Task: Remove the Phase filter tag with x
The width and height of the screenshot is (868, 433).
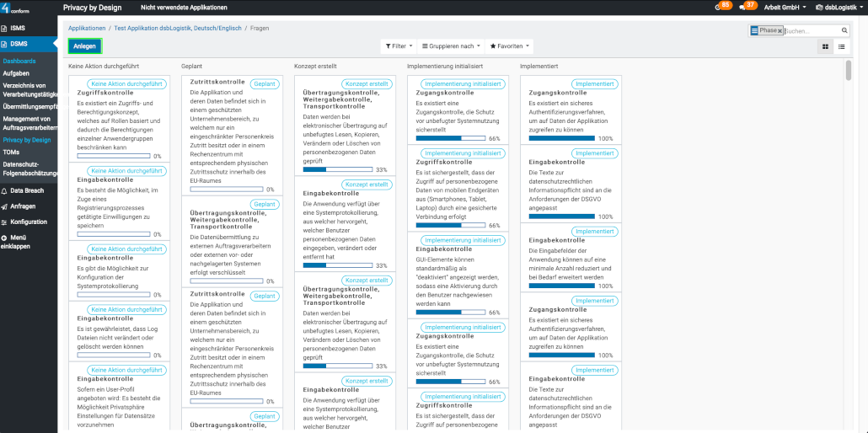Action: click(x=780, y=30)
